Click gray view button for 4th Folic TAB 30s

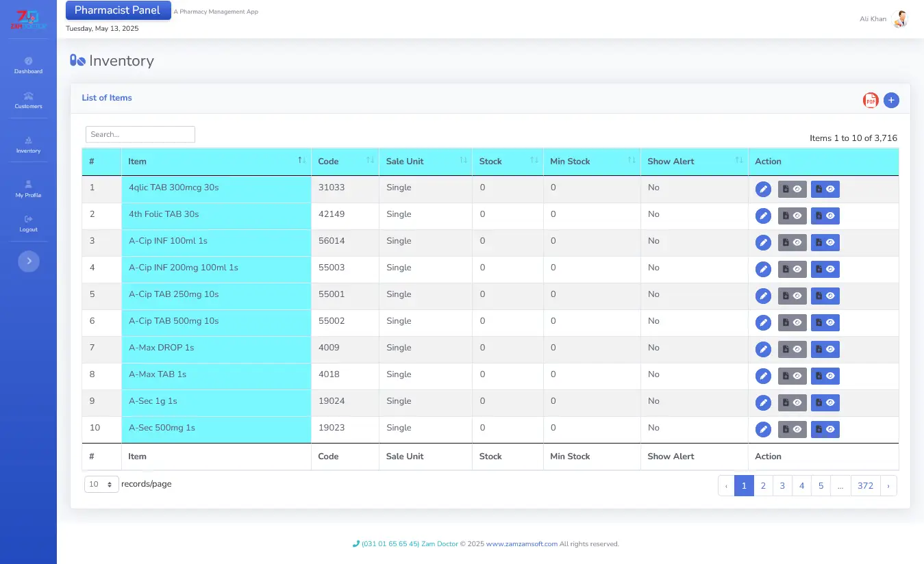[x=792, y=216]
